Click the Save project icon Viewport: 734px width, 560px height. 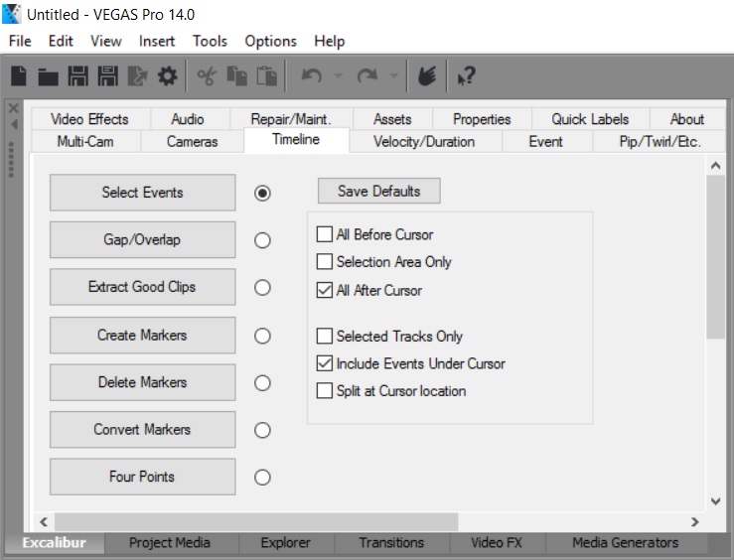[78, 76]
